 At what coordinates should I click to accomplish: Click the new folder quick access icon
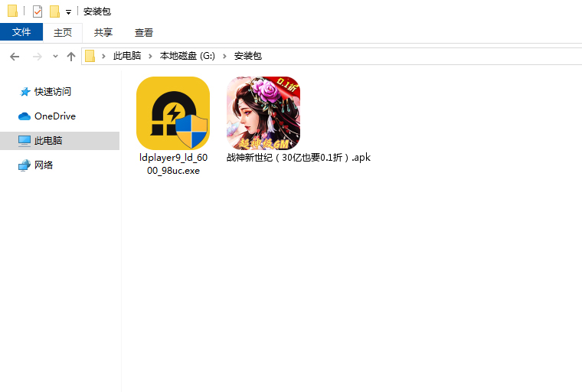coord(54,11)
